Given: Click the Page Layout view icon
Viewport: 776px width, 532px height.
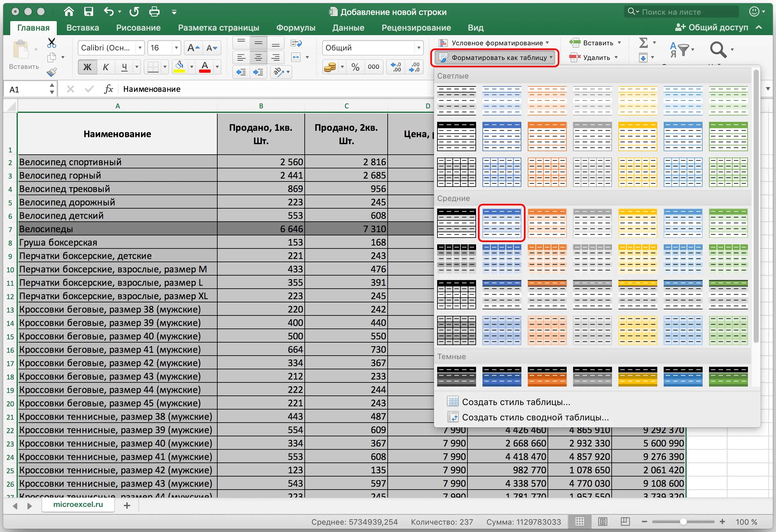Looking at the screenshot, I should [x=602, y=522].
